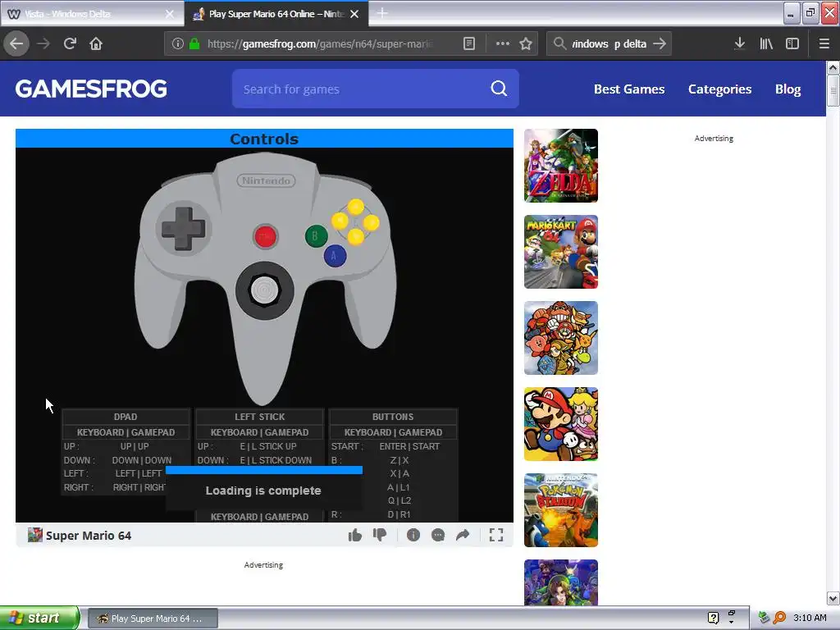Click the GAMESFROG logo
The height and width of the screenshot is (630, 840).
pos(91,89)
